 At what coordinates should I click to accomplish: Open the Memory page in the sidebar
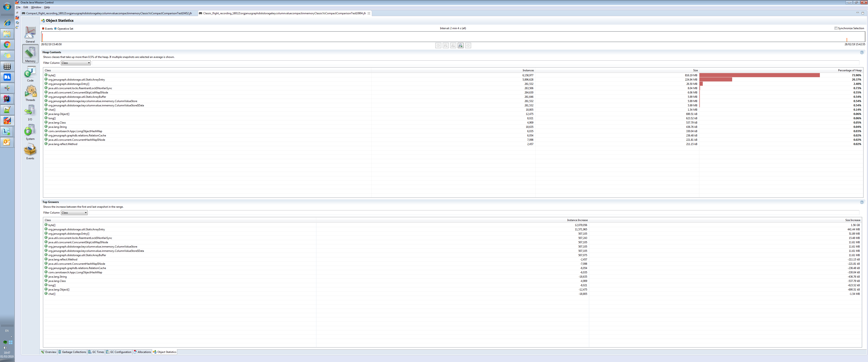30,54
